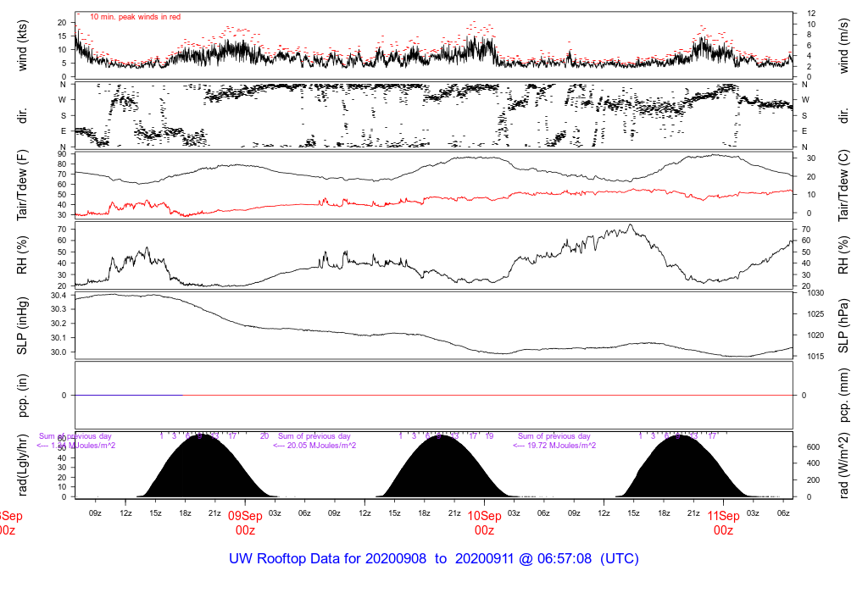
Task: Click the '09Sep 00z' date marker
Action: 245,523
